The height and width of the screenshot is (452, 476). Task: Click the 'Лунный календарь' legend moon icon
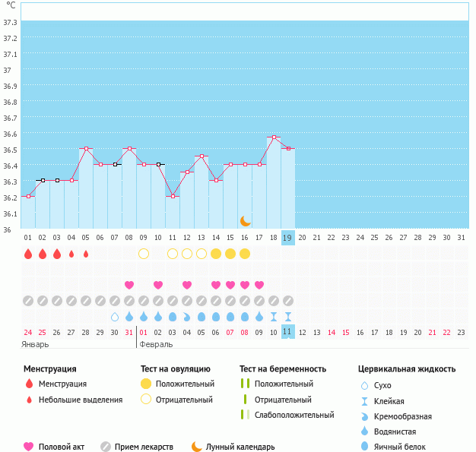(197, 446)
